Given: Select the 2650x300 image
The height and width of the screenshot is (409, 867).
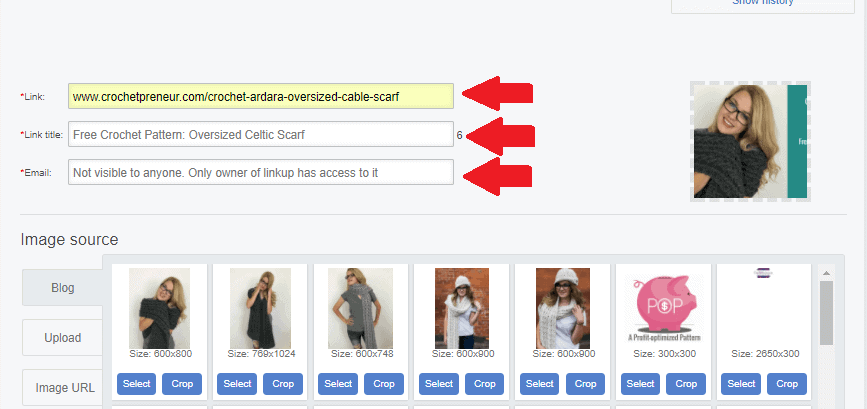Looking at the screenshot, I should (741, 384).
